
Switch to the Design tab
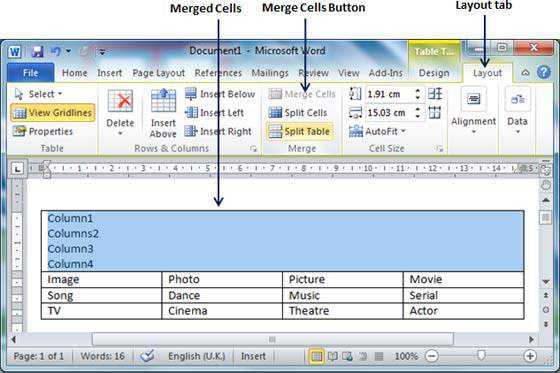434,73
